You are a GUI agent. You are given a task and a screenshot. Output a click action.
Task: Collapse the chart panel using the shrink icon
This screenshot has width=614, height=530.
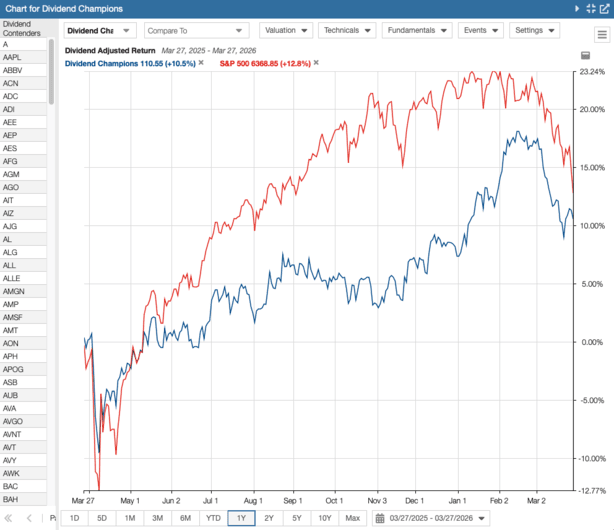(x=591, y=8)
